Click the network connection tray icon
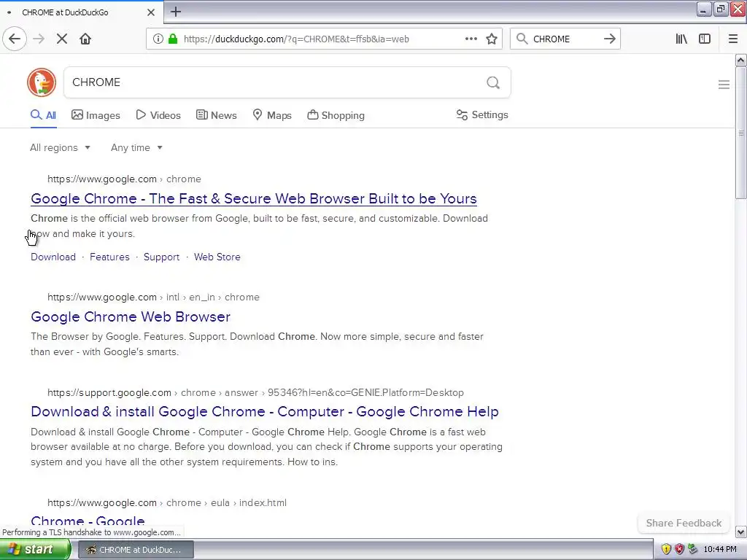The height and width of the screenshot is (560, 747). pyautogui.click(x=693, y=550)
